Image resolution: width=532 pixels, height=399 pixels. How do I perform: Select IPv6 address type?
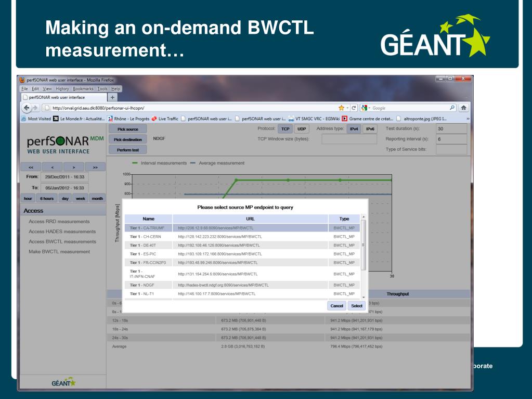coord(370,129)
